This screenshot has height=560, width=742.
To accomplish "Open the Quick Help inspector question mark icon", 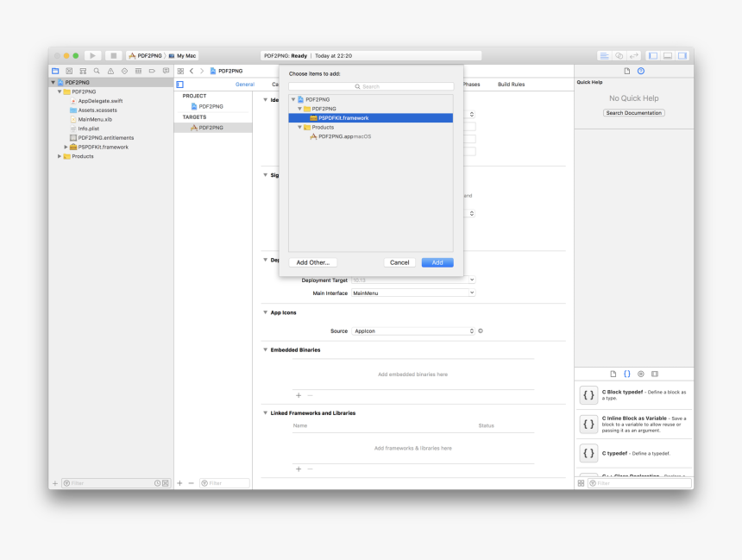I will [640, 71].
